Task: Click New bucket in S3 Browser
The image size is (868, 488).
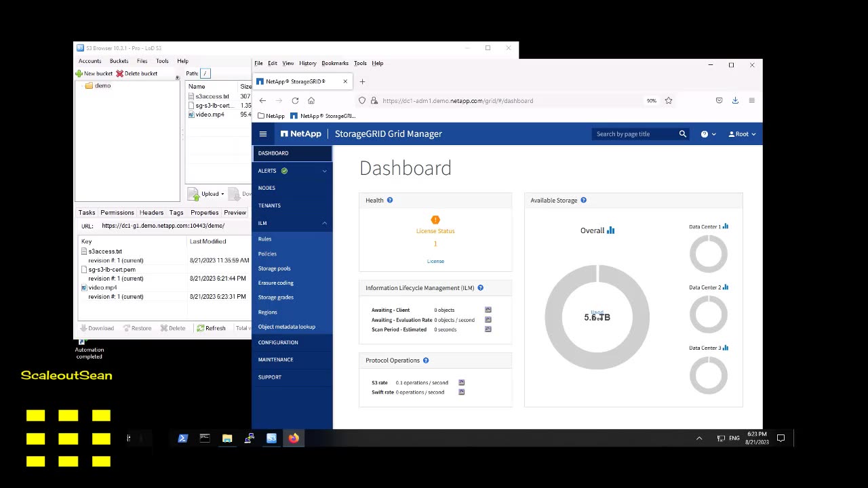Action: [x=94, y=74]
